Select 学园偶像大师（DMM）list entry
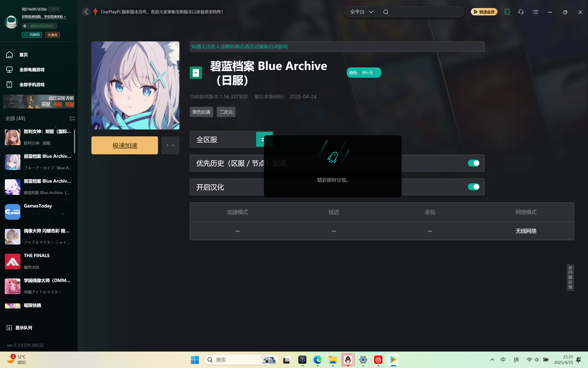 38,286
